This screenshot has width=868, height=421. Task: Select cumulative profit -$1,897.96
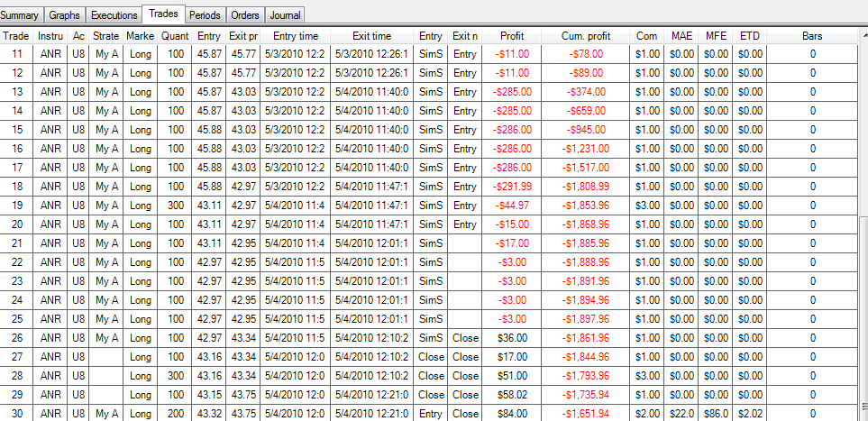[x=586, y=319]
